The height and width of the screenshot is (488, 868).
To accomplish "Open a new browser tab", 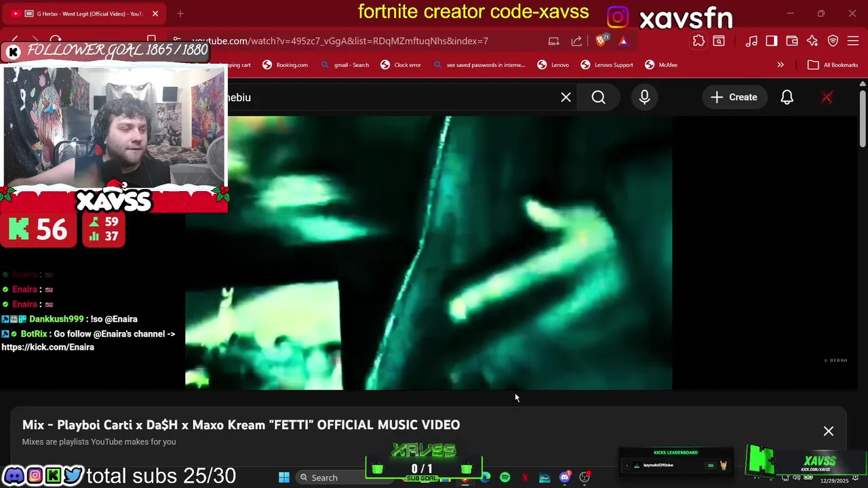I will tap(180, 14).
